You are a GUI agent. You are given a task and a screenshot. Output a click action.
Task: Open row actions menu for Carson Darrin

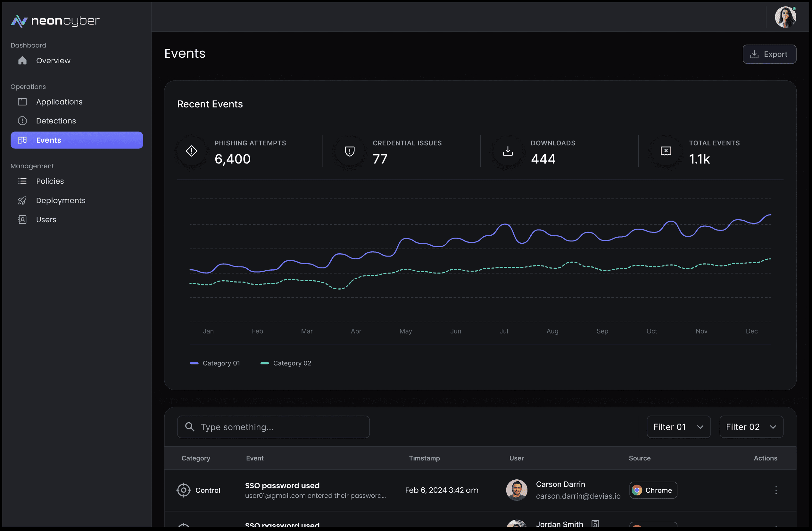pyautogui.click(x=775, y=490)
